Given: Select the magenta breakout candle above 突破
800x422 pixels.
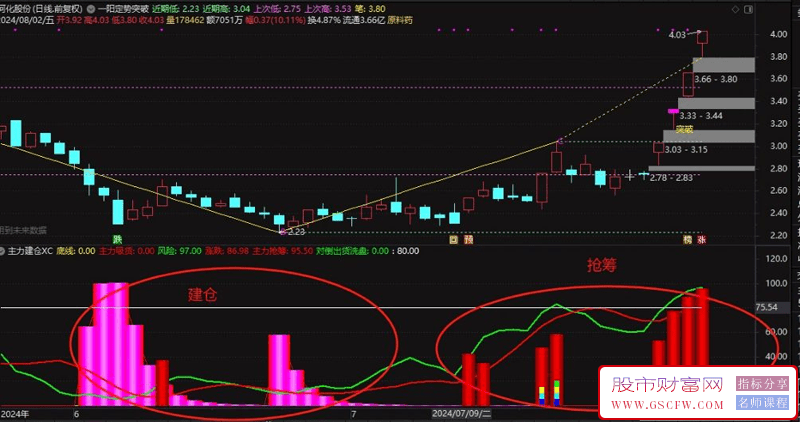Looking at the screenshot, I should [x=673, y=111].
